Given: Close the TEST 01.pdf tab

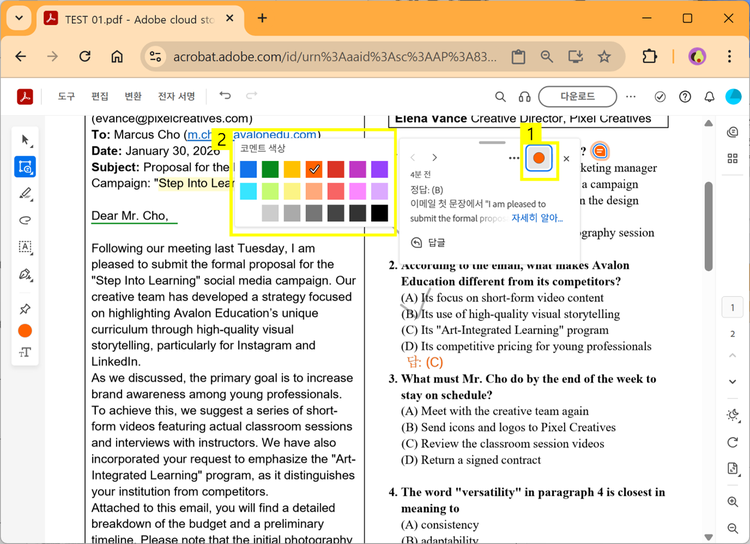Looking at the screenshot, I should click(230, 18).
